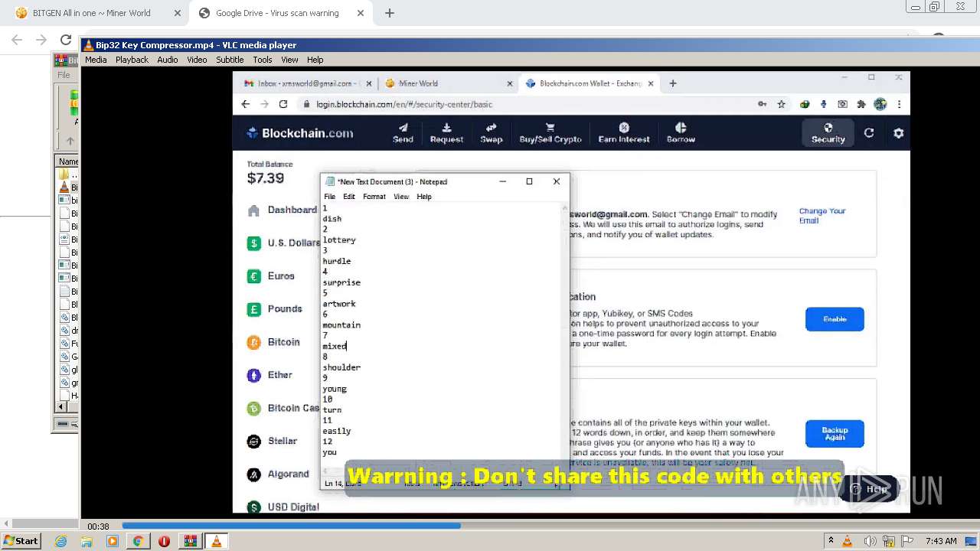
Task: Click Enable two-factor button
Action: pyautogui.click(x=835, y=319)
